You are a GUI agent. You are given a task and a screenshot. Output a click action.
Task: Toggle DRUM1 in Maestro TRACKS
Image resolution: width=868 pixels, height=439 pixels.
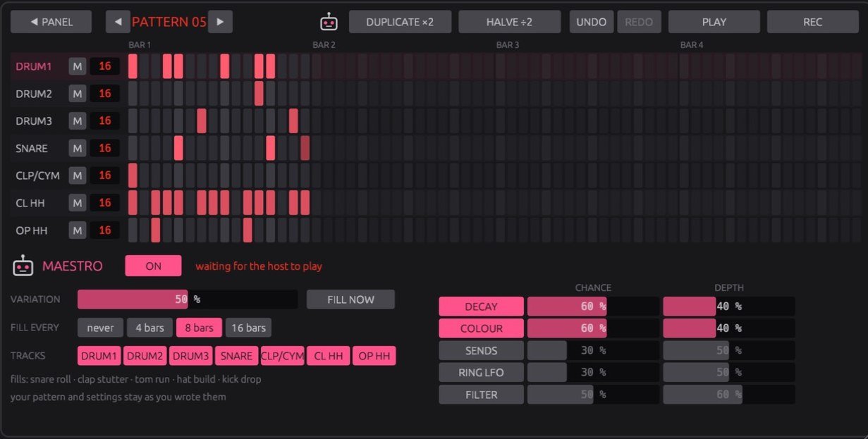[x=99, y=356]
